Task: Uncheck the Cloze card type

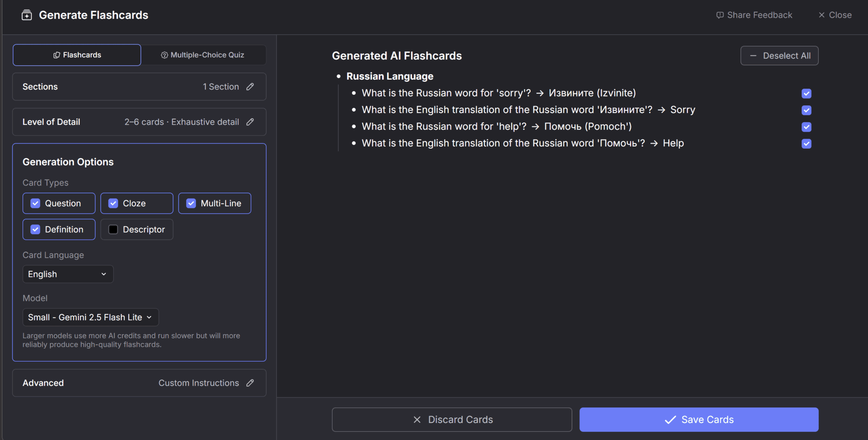Action: pyautogui.click(x=113, y=203)
